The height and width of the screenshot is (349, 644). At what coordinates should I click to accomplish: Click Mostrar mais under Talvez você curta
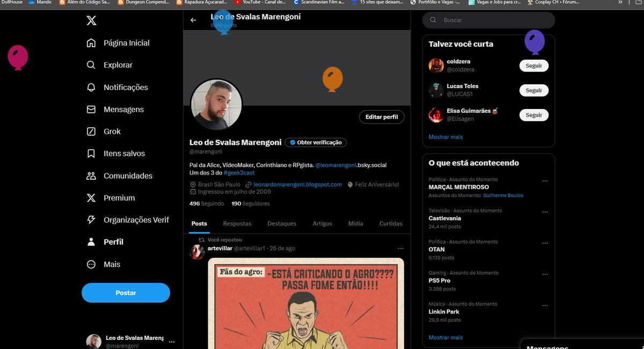click(445, 137)
